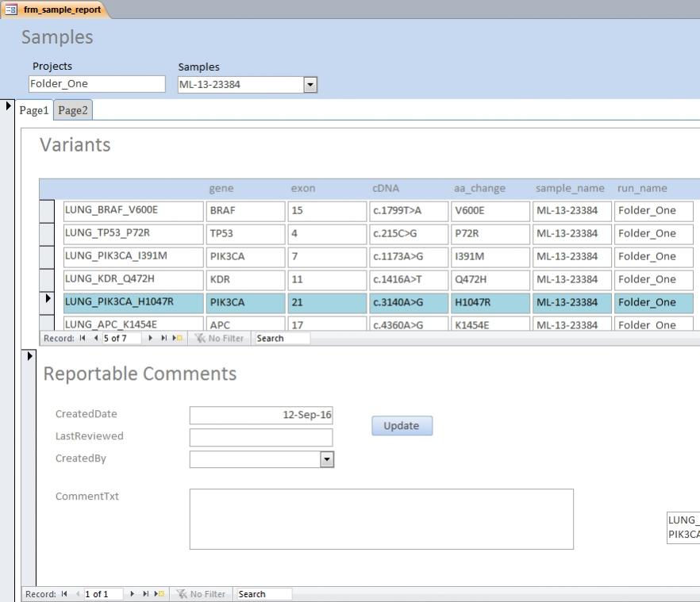Click the Update button
Image resolution: width=700 pixels, height=602 pixels.
(402, 426)
